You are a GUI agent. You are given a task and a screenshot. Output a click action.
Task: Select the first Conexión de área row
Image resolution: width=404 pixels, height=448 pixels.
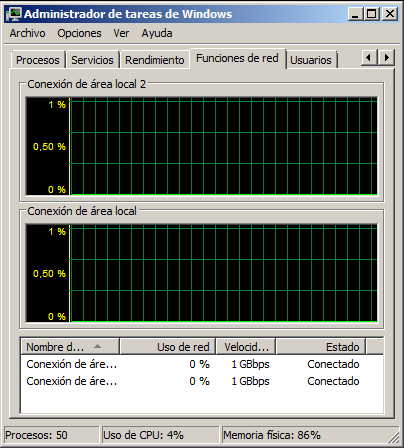(202, 364)
